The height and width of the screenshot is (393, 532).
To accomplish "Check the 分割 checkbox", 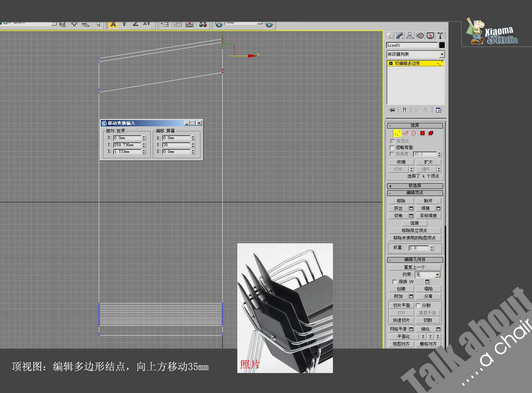I will pyautogui.click(x=418, y=306).
